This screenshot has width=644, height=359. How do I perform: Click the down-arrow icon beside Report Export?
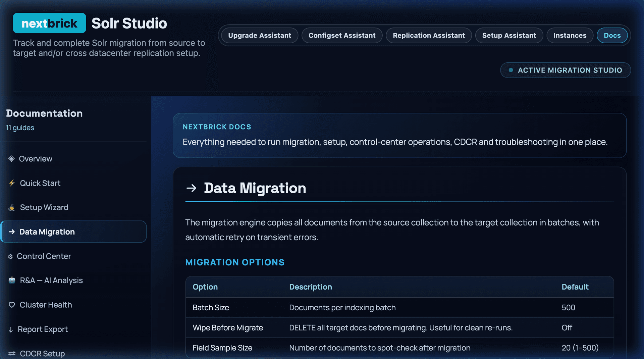[x=11, y=329]
